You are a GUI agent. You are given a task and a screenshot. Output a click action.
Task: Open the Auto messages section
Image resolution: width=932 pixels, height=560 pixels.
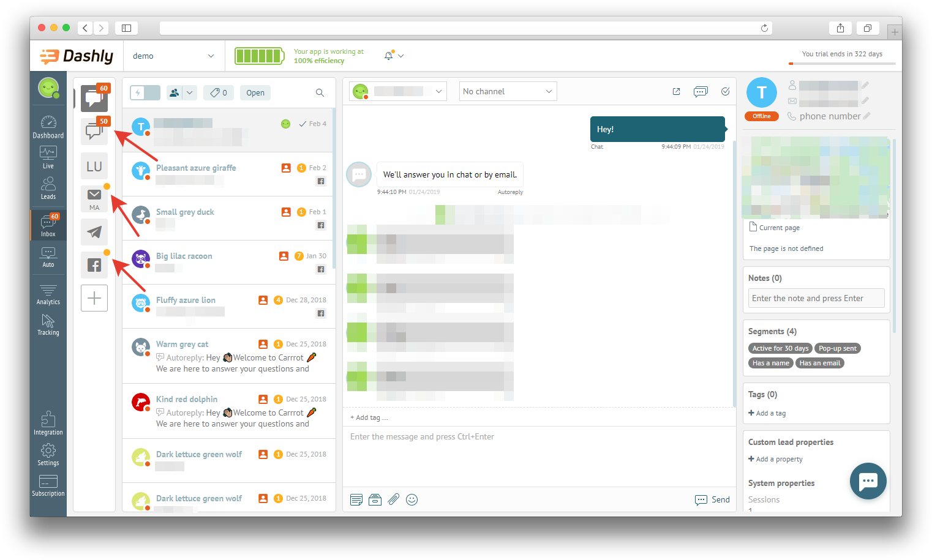click(48, 257)
